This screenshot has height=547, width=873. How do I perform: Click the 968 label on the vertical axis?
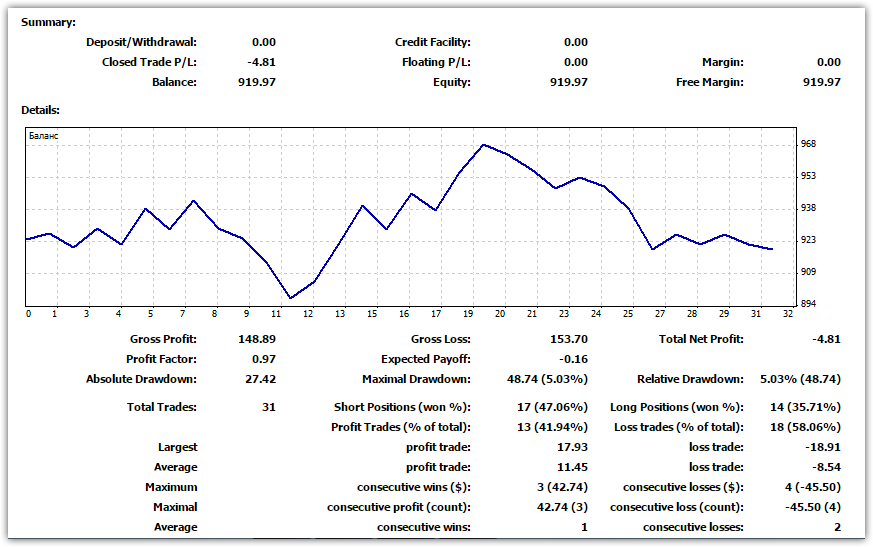(x=808, y=144)
